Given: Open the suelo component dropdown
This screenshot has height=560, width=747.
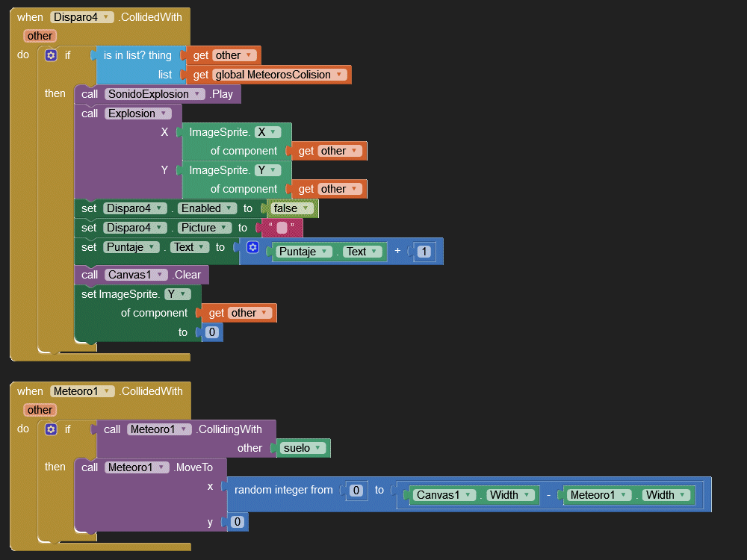Looking at the screenshot, I should [x=303, y=448].
